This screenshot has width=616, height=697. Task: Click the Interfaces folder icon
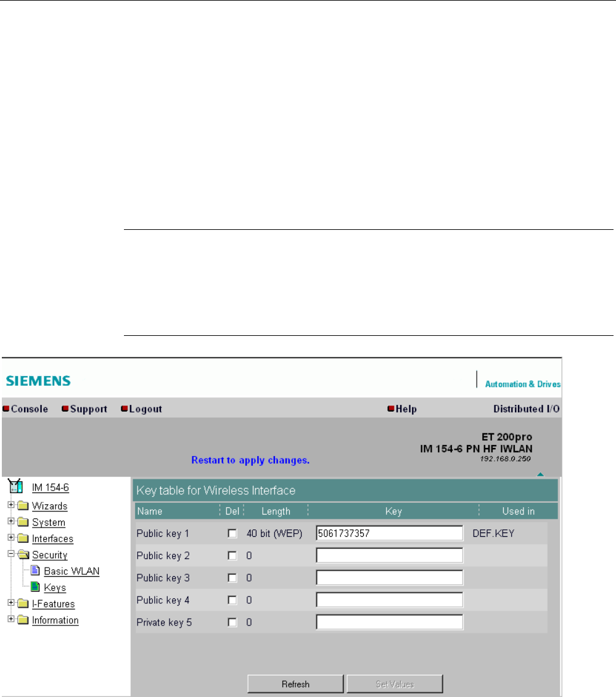(23, 538)
